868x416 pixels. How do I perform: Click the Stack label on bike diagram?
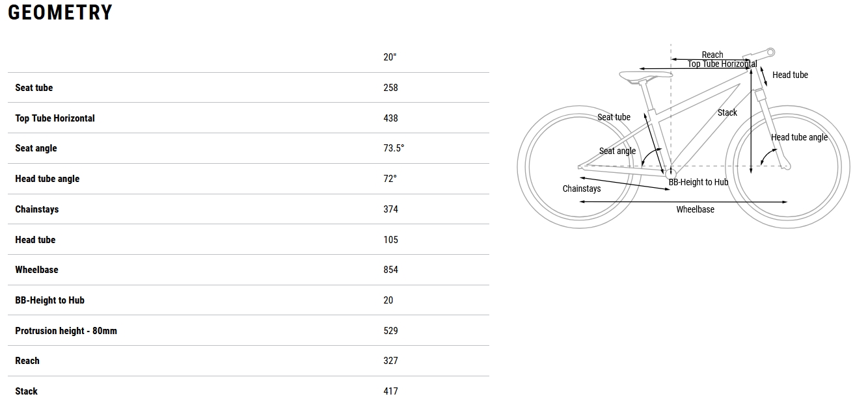coord(727,112)
